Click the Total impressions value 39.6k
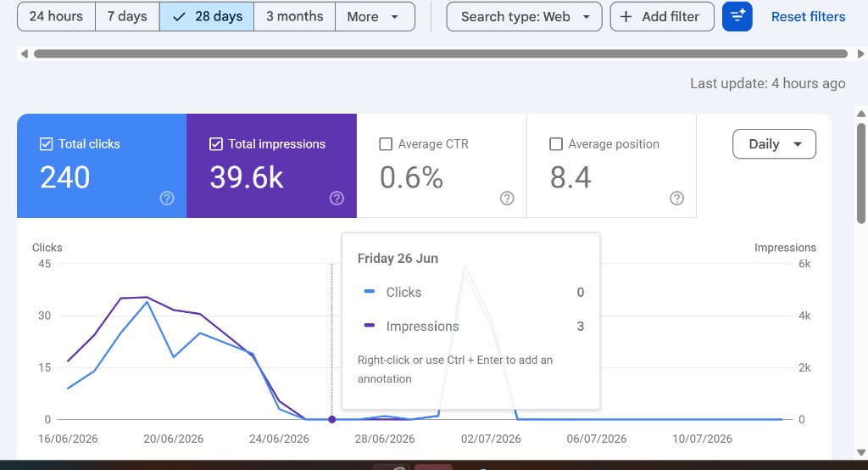The width and height of the screenshot is (868, 470). [247, 178]
